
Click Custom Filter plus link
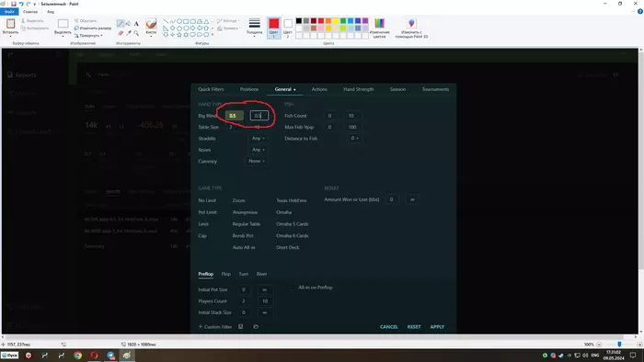215,327
